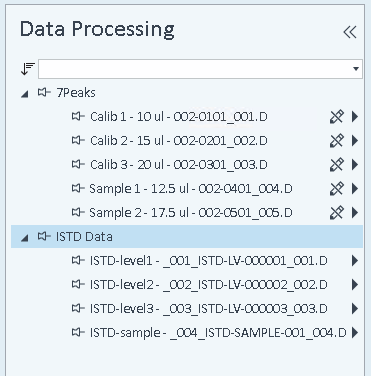The image size is (371, 376).
Task: Select Sample 1 - 12.5 ul injection
Action: tap(191, 189)
